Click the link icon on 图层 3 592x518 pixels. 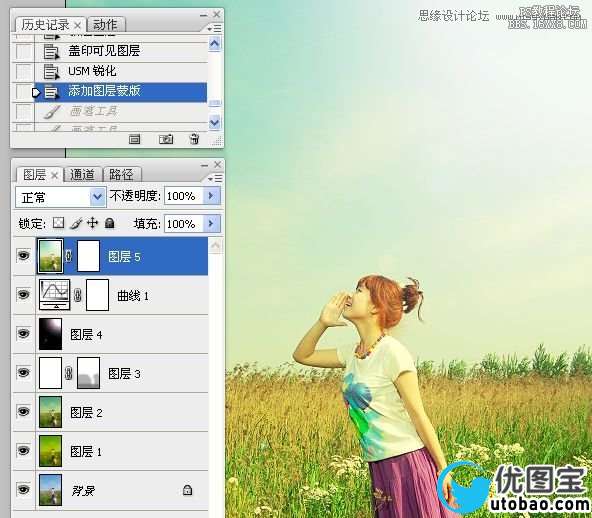(x=69, y=373)
